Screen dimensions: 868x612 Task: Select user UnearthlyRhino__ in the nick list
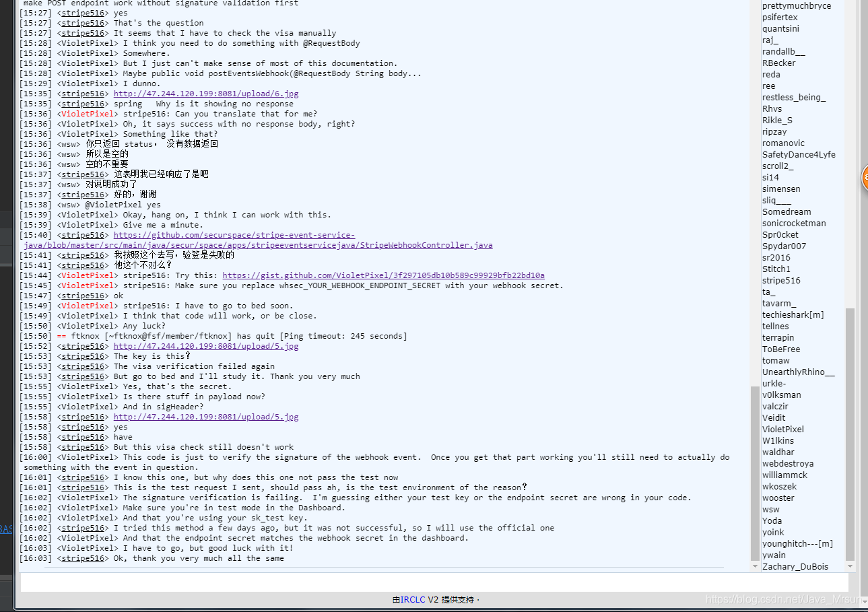(799, 372)
